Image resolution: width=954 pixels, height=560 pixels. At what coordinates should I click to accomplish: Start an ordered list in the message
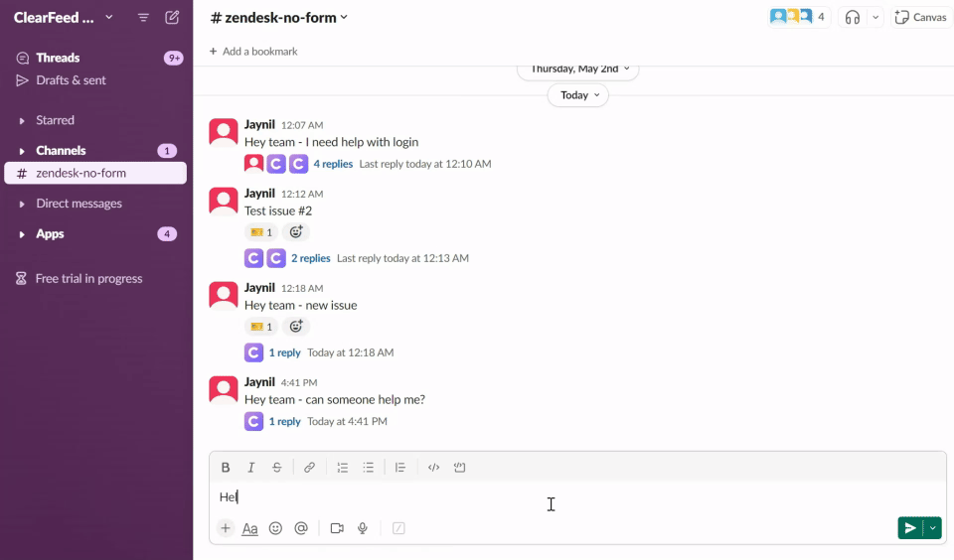tap(343, 468)
